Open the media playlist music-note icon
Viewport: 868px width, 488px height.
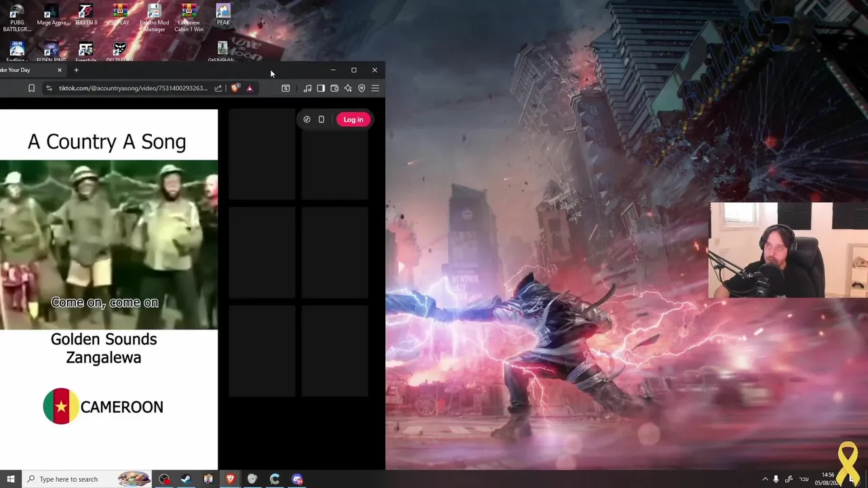pos(308,88)
